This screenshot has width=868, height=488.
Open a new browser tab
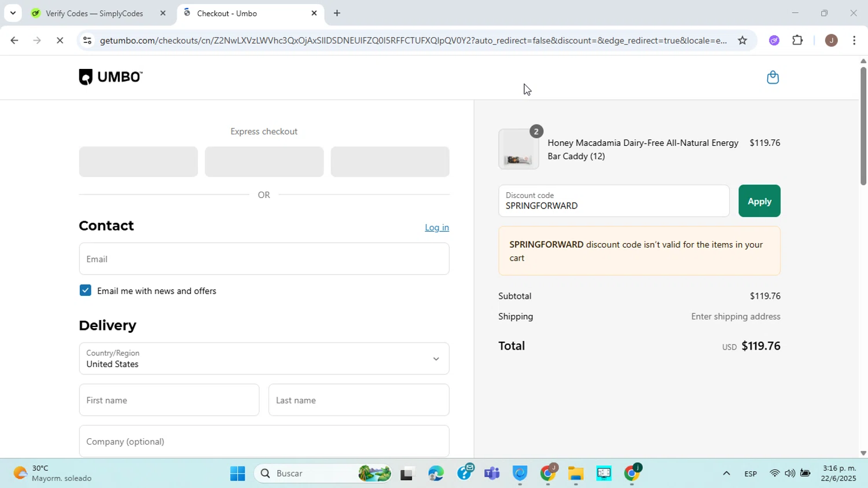click(337, 13)
